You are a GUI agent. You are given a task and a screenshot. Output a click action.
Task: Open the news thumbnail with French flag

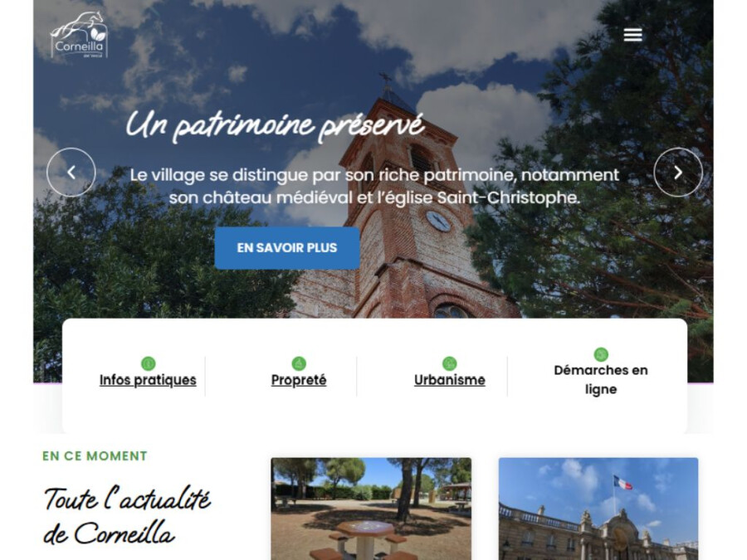tap(598, 509)
